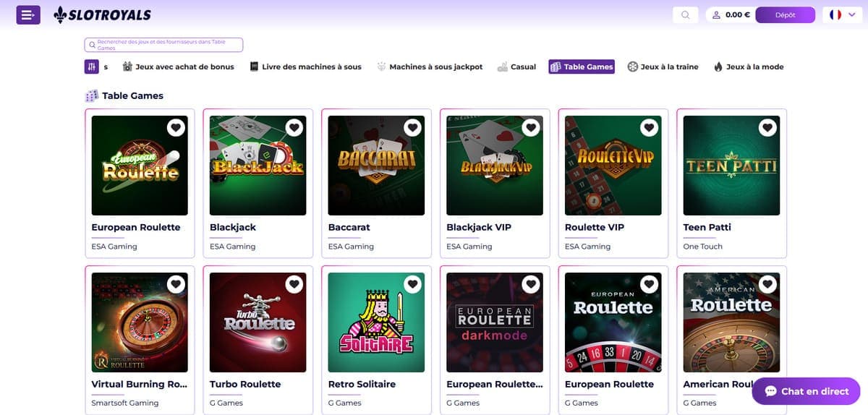Favorite Blackjack with heart icon
Viewport: 868px width, 415px height.
[x=294, y=128]
